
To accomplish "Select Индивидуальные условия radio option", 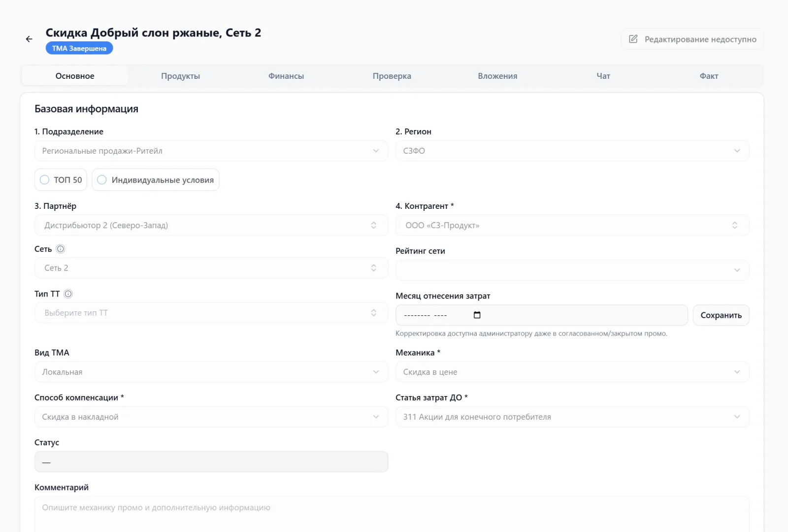I will point(156,180).
